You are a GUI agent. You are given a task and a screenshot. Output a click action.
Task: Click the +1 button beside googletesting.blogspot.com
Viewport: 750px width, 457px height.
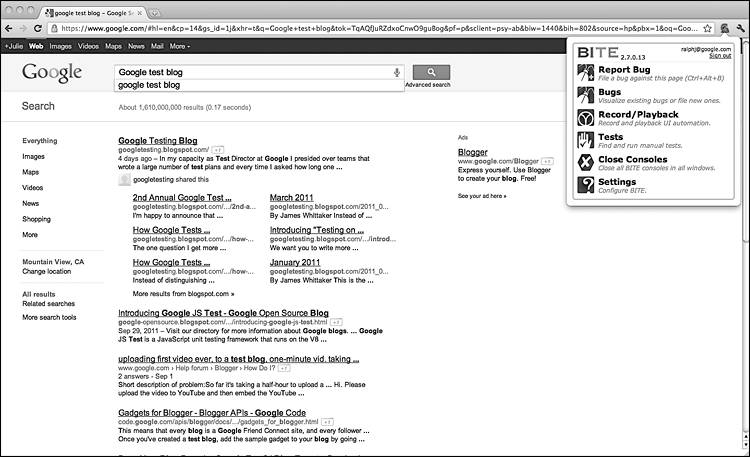(218, 150)
